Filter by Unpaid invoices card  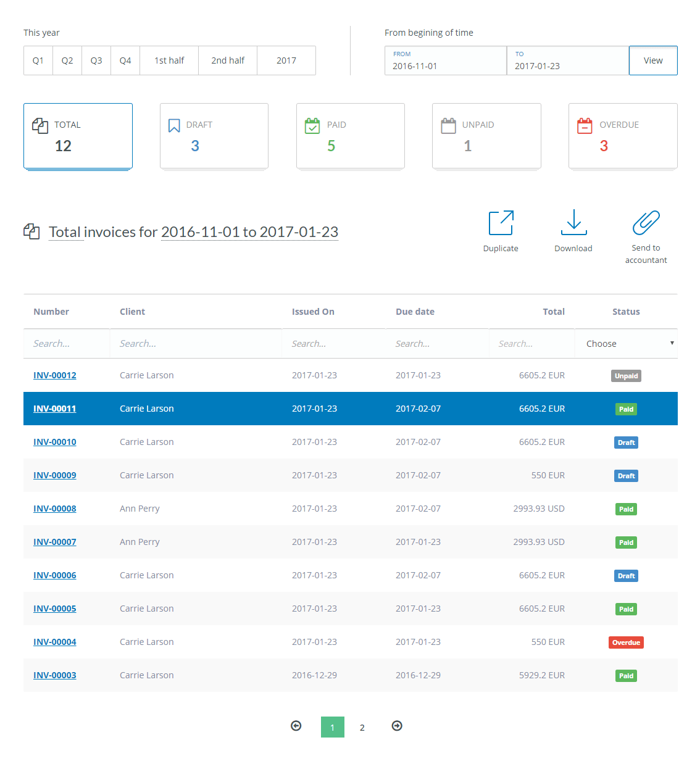(x=486, y=136)
